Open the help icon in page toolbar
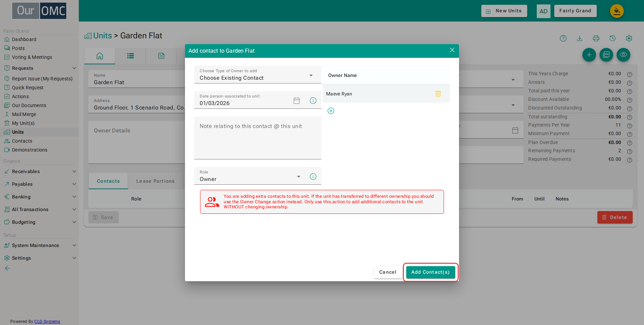This screenshot has height=325, width=644. pyautogui.click(x=563, y=38)
